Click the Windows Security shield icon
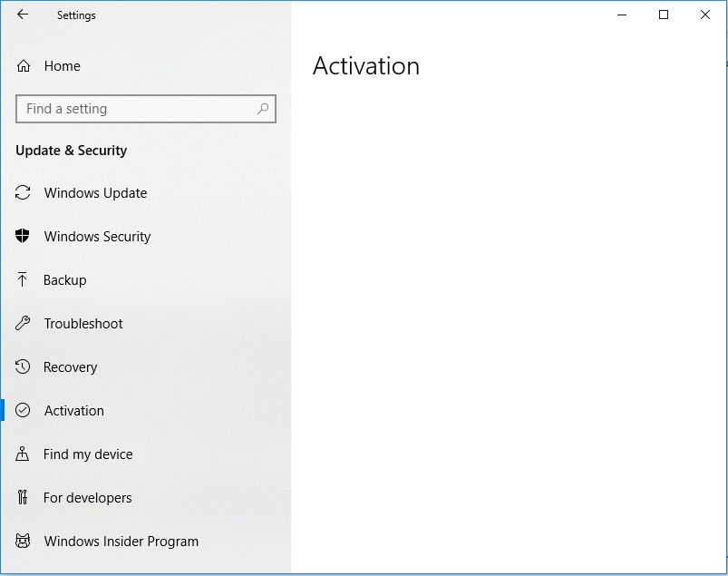 [23, 236]
